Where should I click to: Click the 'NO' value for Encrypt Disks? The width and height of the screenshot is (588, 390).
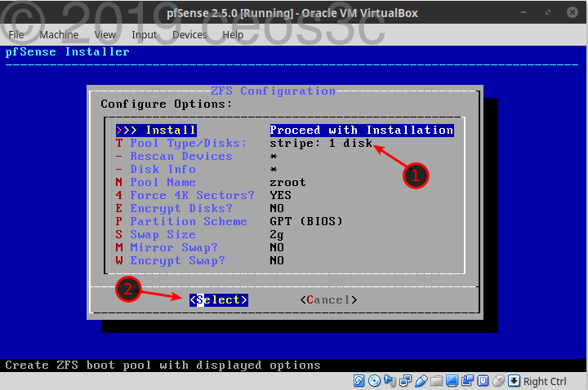click(x=277, y=208)
